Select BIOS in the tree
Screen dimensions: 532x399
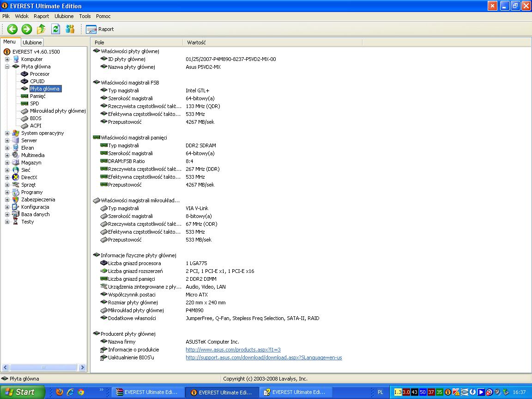coord(36,118)
